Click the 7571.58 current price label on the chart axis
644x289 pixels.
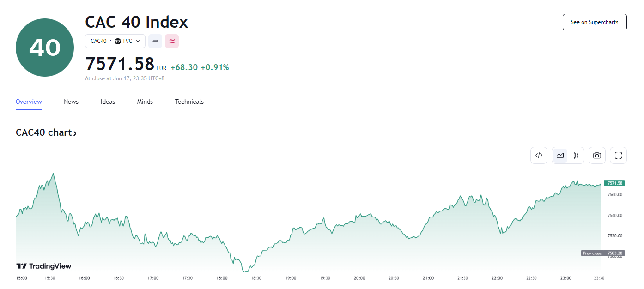614,183
